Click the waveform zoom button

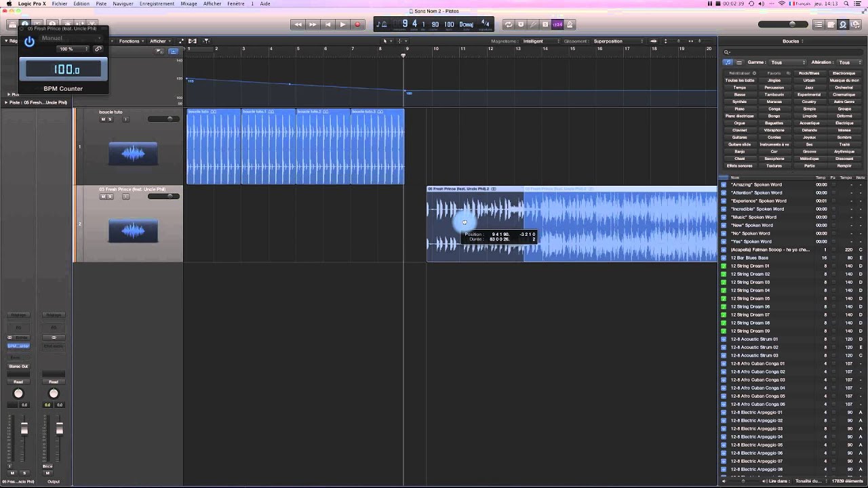pos(654,41)
